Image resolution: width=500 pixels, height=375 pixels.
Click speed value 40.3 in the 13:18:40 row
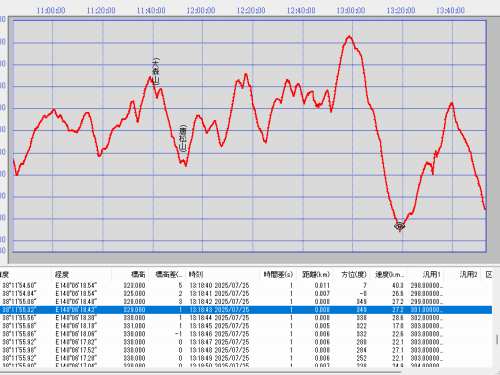tap(398, 285)
